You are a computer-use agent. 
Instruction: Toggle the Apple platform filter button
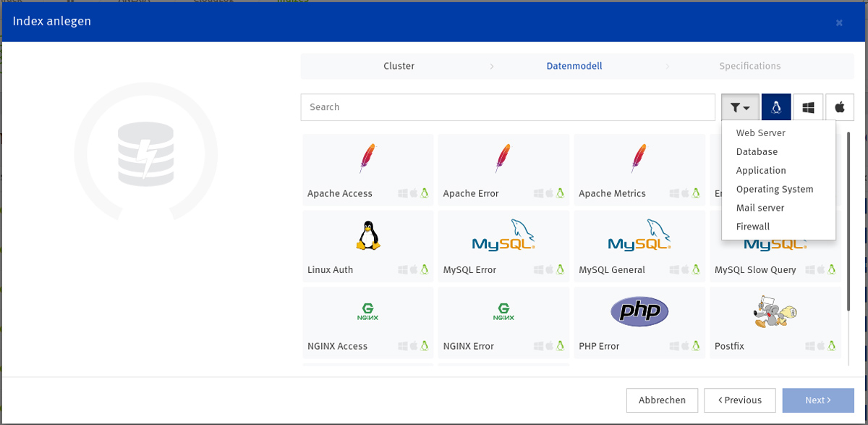click(840, 107)
